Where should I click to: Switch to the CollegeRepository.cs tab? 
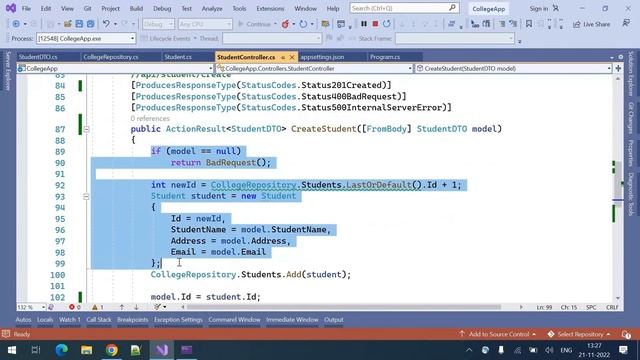tap(111, 57)
